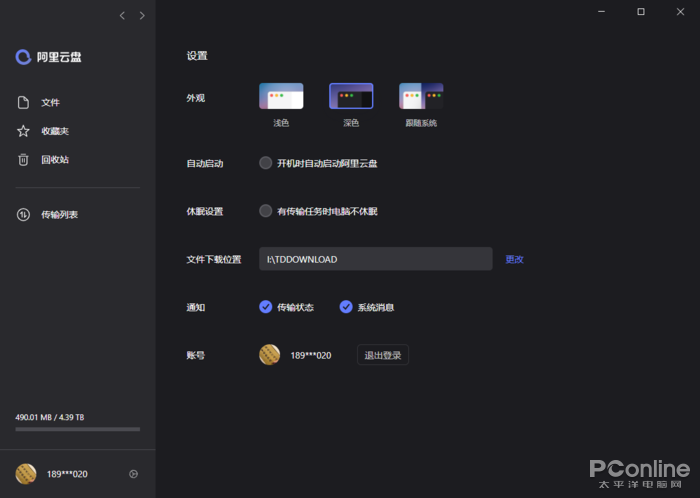The width and height of the screenshot is (700, 498).
Task: Click the arrow icon beside sidebar account
Action: point(133,474)
